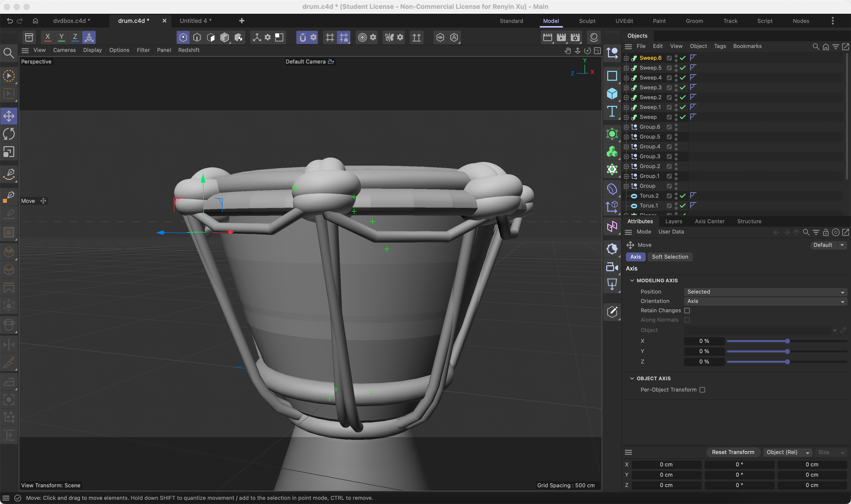Click the X coordinate input field at bottom
The width and height of the screenshot is (851, 504).
click(x=666, y=465)
